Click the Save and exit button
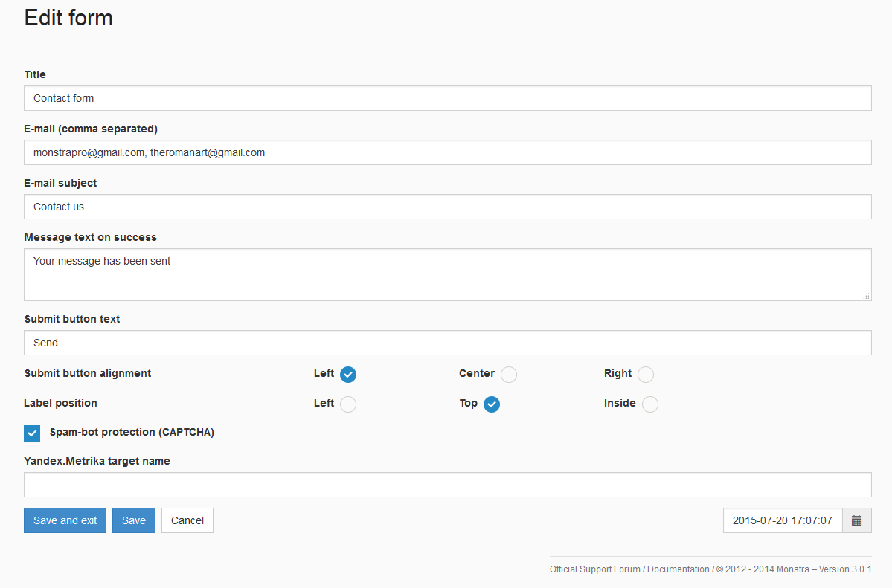This screenshot has width=892, height=588. (65, 520)
